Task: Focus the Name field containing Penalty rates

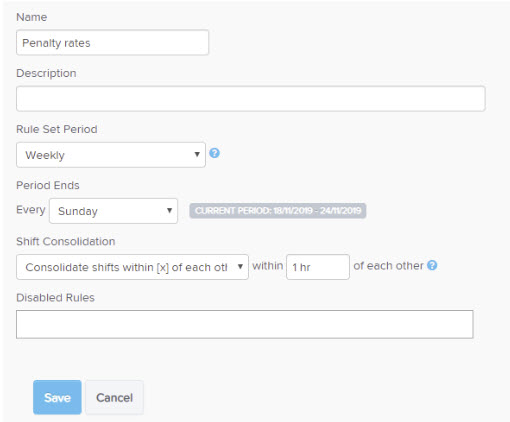Action: point(112,43)
